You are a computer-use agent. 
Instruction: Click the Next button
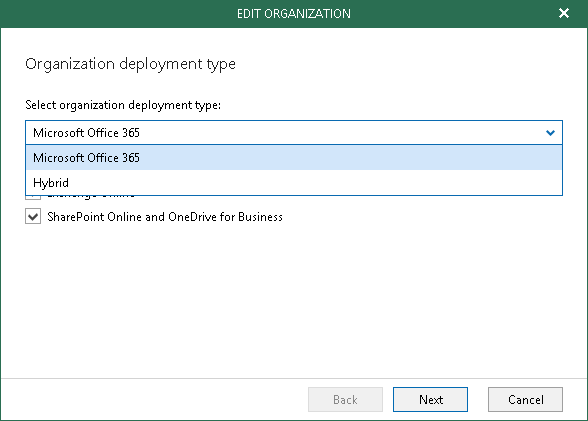tap(430, 400)
